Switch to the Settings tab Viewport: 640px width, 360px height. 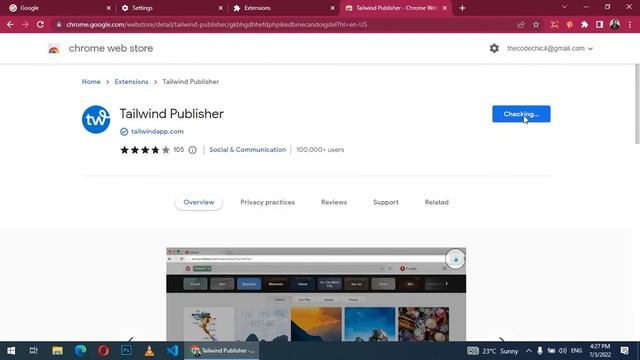(x=171, y=8)
